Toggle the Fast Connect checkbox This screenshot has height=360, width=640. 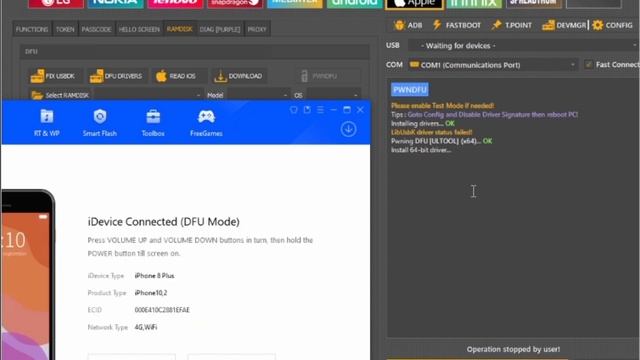[589, 64]
